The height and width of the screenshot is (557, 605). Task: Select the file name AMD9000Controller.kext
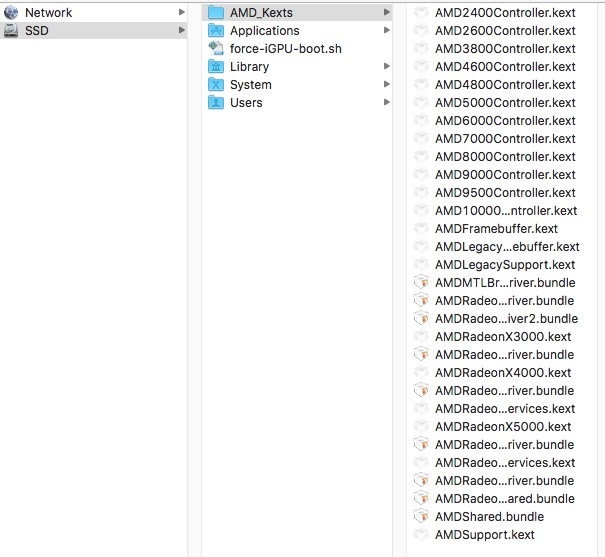(x=505, y=175)
